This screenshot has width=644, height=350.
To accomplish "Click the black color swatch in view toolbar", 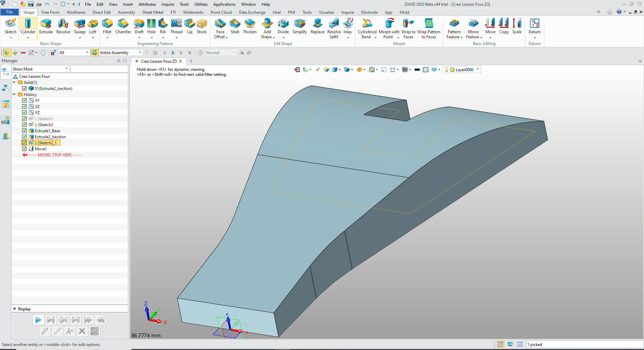I will [417, 70].
